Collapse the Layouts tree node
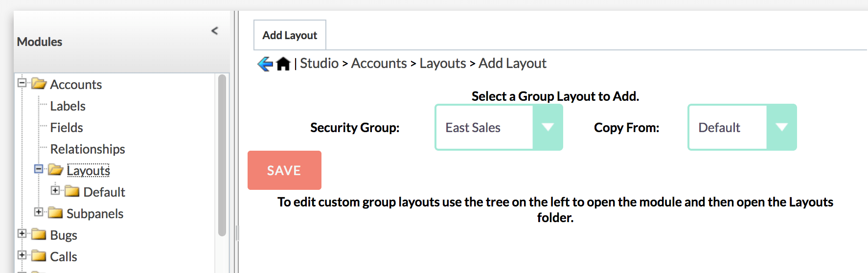This screenshot has width=868, height=273. point(39,169)
